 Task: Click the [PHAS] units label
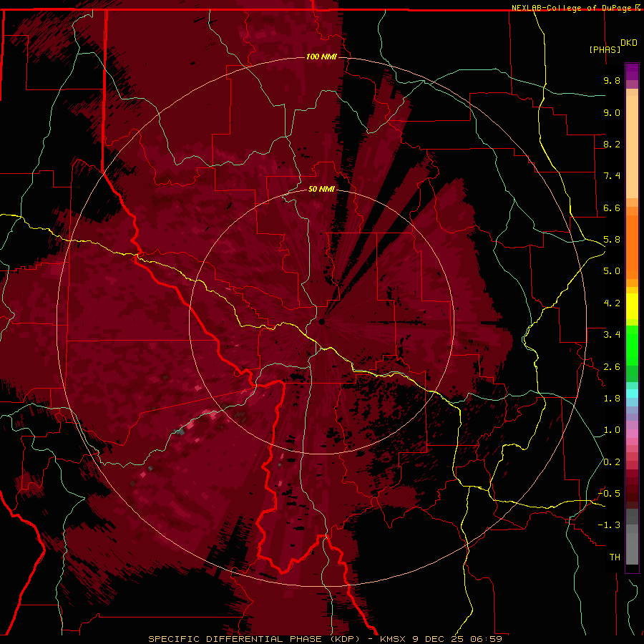pyautogui.click(x=605, y=49)
